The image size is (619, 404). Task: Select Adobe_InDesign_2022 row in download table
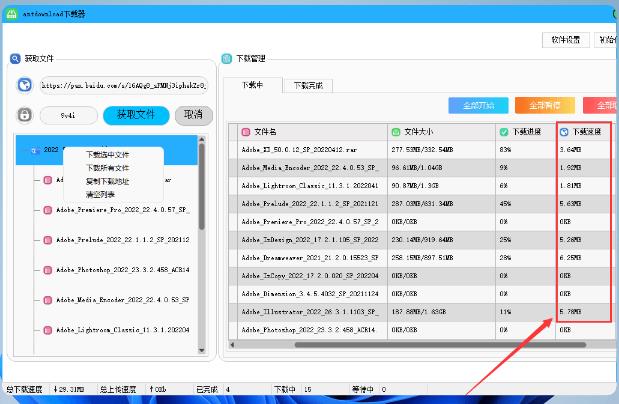pos(422,240)
